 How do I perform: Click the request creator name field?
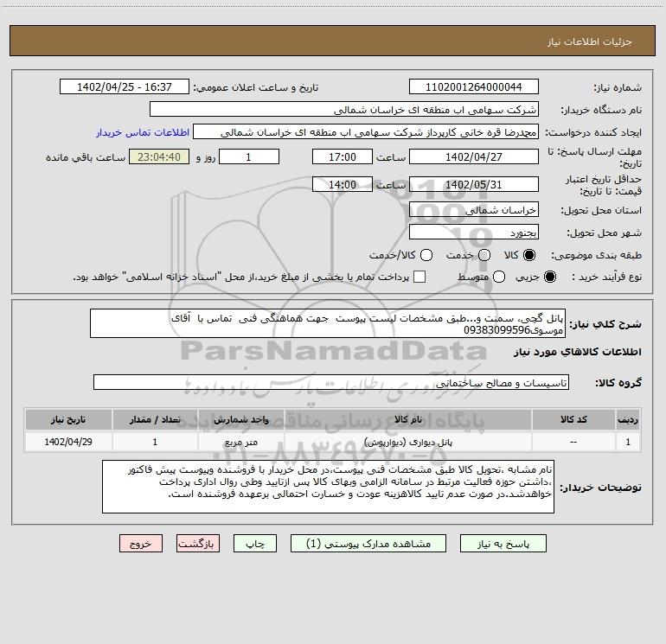coord(366,132)
